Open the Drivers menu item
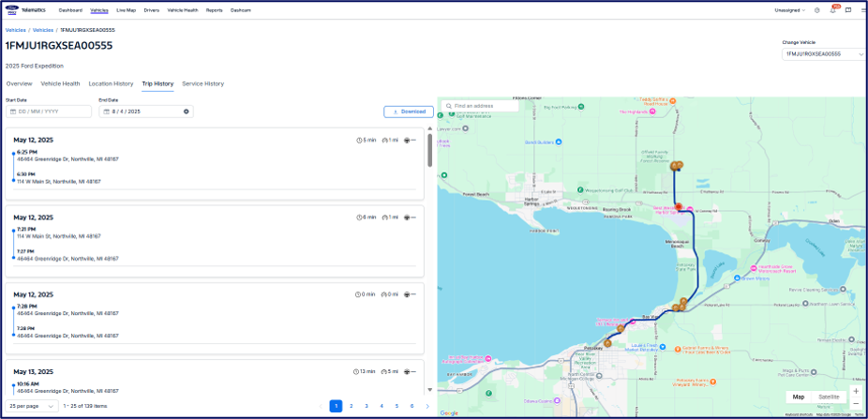 (x=151, y=10)
